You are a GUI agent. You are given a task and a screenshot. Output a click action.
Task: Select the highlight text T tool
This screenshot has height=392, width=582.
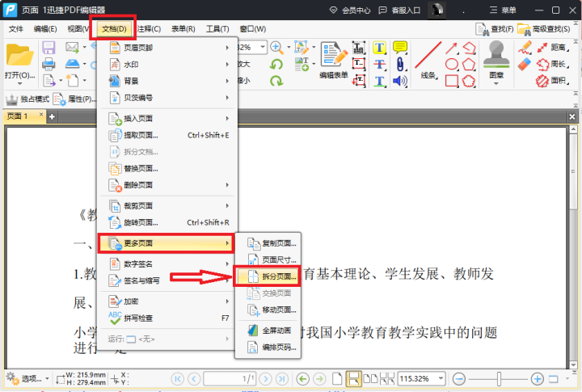379,48
